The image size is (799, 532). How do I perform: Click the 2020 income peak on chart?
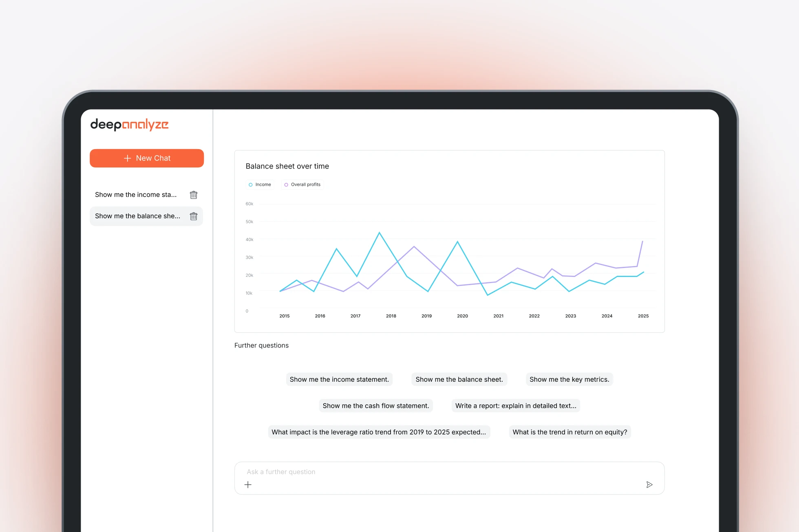coord(457,242)
